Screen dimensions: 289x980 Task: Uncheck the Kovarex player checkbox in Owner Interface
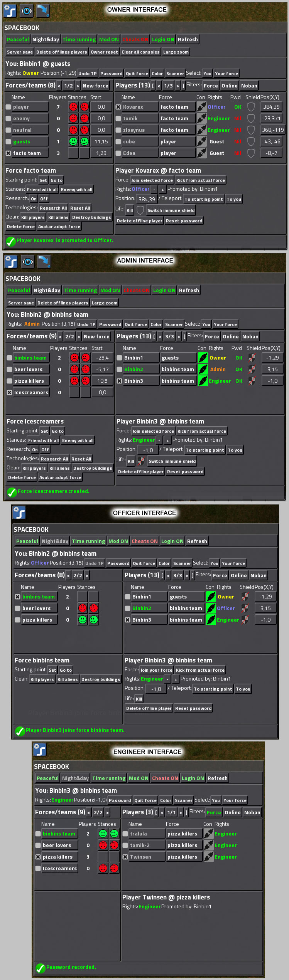point(118,107)
